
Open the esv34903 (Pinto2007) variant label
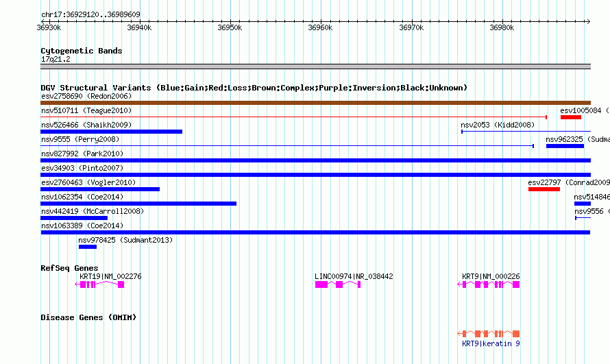(82, 168)
